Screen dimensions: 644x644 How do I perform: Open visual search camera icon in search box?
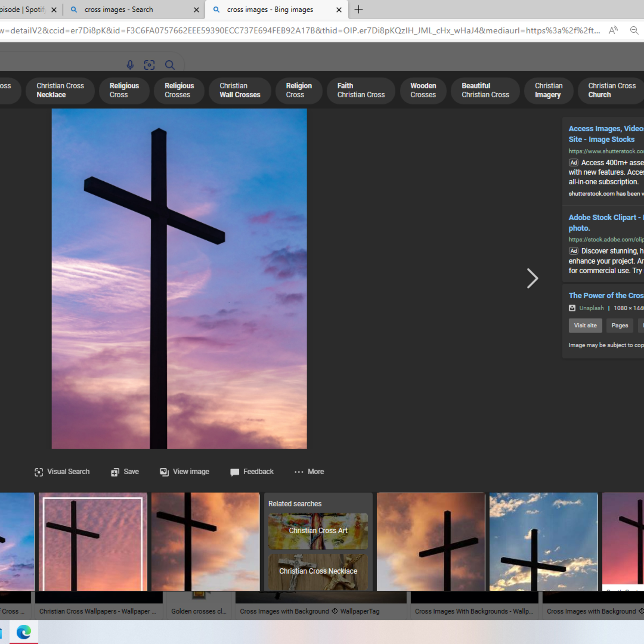149,65
